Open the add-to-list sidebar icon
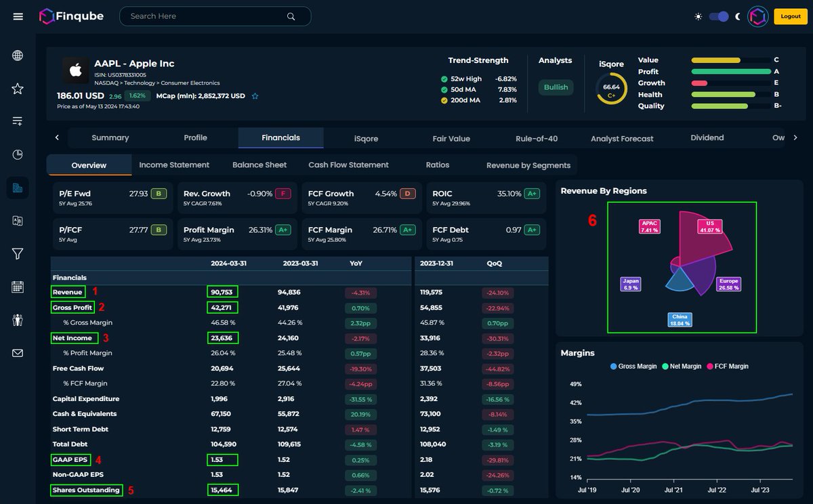Screen dimensions: 813x504 (18, 121)
